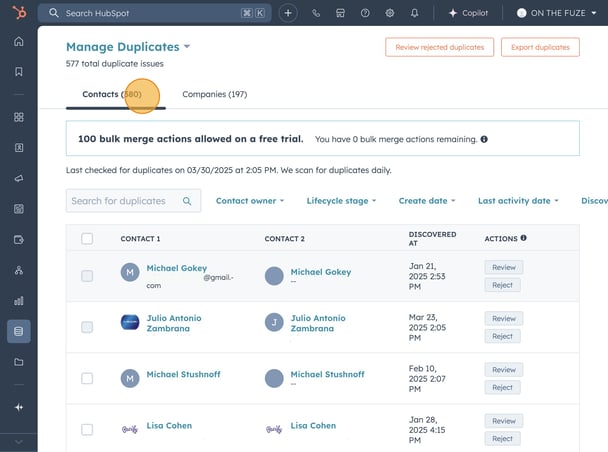This screenshot has height=452, width=608.
Task: Open Lisa Cohen contact 2 link
Action: click(x=313, y=426)
